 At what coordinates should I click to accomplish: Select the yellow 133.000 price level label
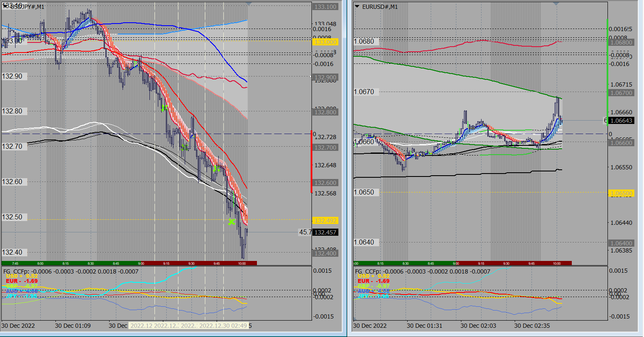point(326,42)
